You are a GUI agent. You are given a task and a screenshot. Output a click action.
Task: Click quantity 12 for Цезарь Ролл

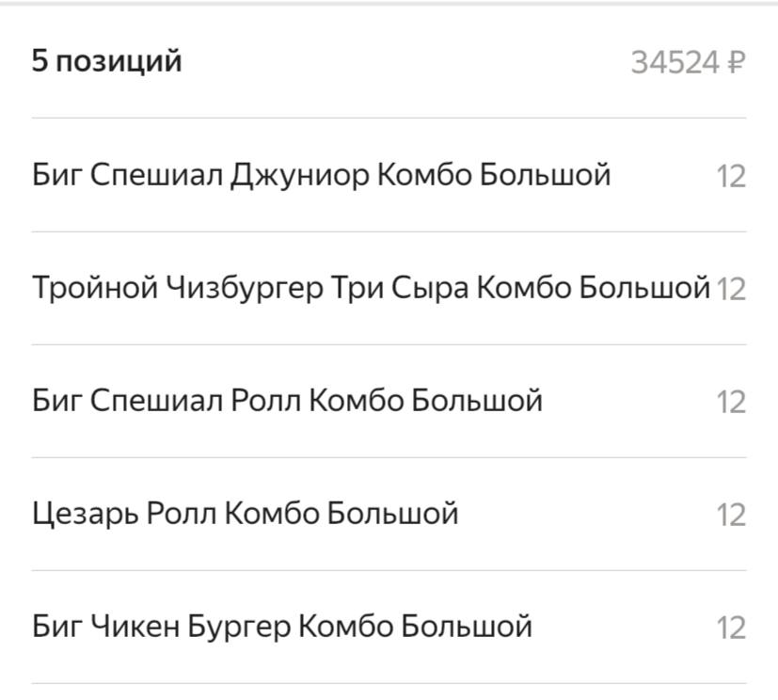731,515
